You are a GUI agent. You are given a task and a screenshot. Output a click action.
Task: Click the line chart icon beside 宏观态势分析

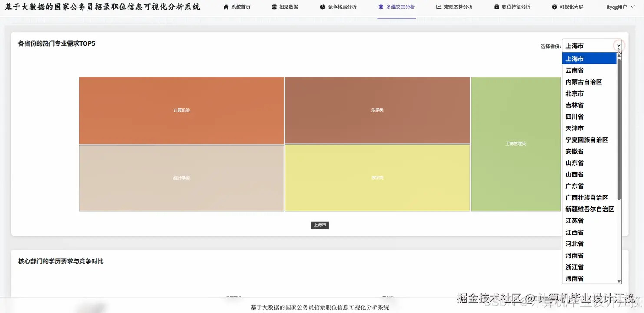point(439,7)
